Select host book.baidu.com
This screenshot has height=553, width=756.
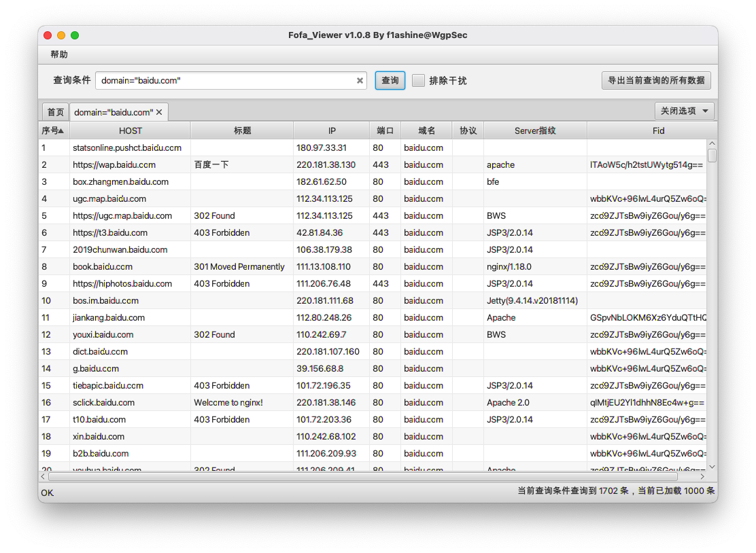pos(103,266)
